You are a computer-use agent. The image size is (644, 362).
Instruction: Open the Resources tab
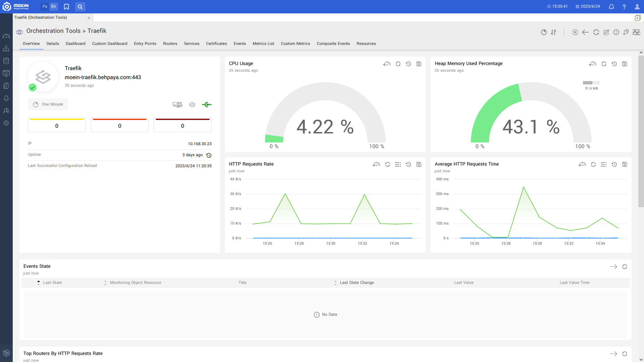click(x=366, y=44)
